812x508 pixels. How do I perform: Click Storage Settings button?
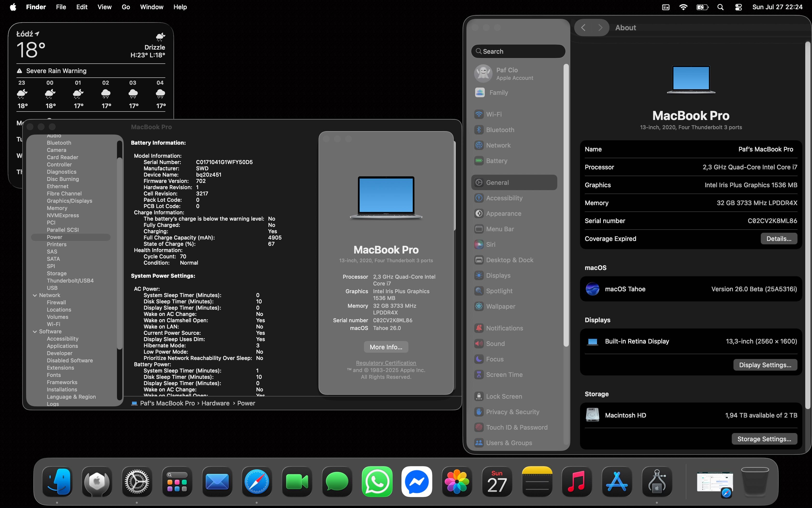[764, 439]
